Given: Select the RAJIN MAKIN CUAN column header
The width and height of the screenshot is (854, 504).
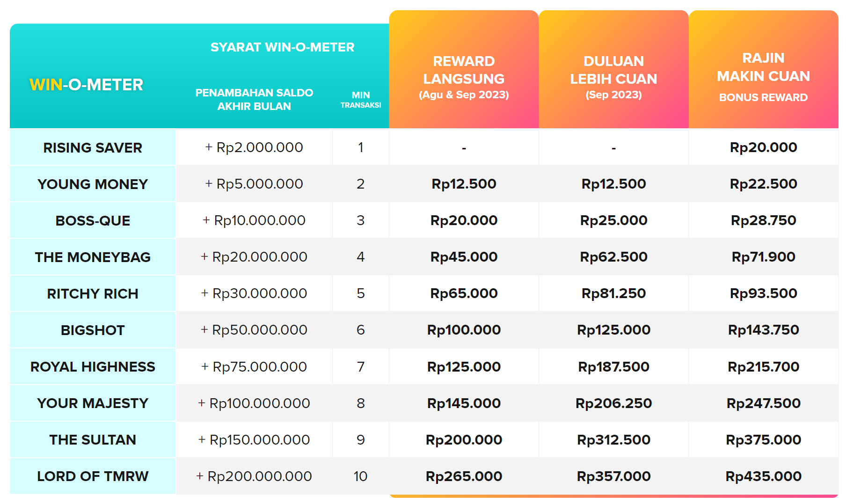Looking at the screenshot, I should tap(763, 77).
